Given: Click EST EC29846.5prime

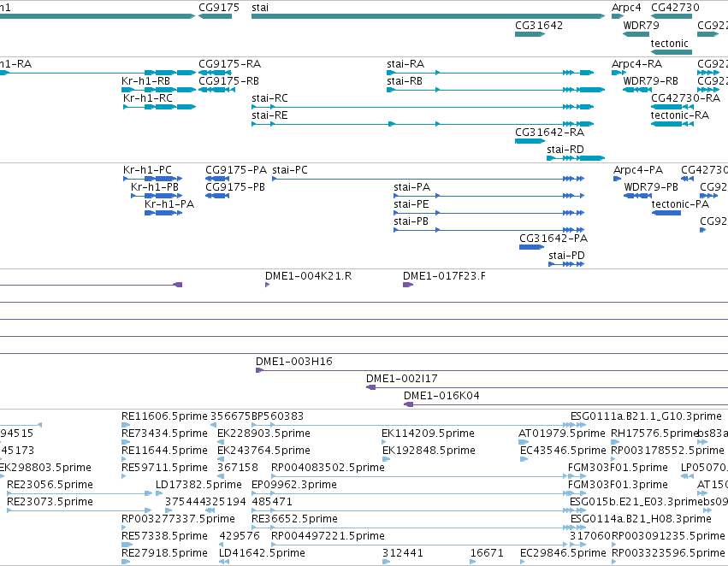Looking at the screenshot, I should tap(523, 563).
